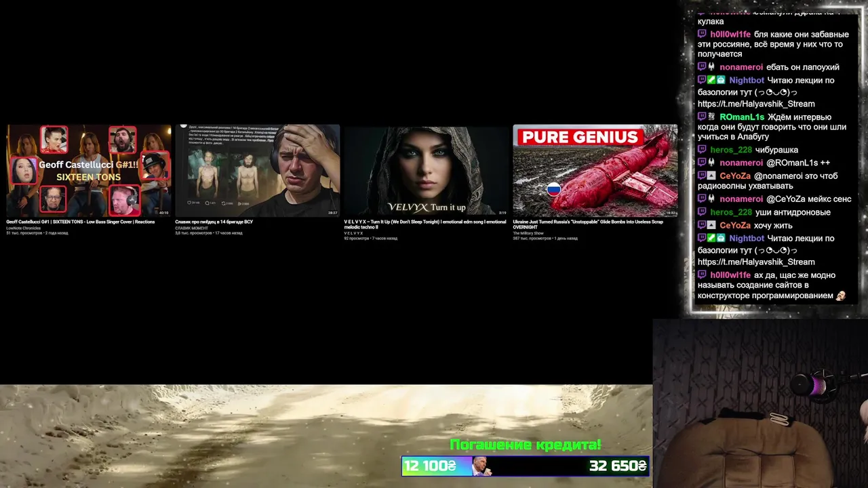The width and height of the screenshot is (868, 488).
Task: Click the 3:19 duration badge
Action: pos(502,213)
